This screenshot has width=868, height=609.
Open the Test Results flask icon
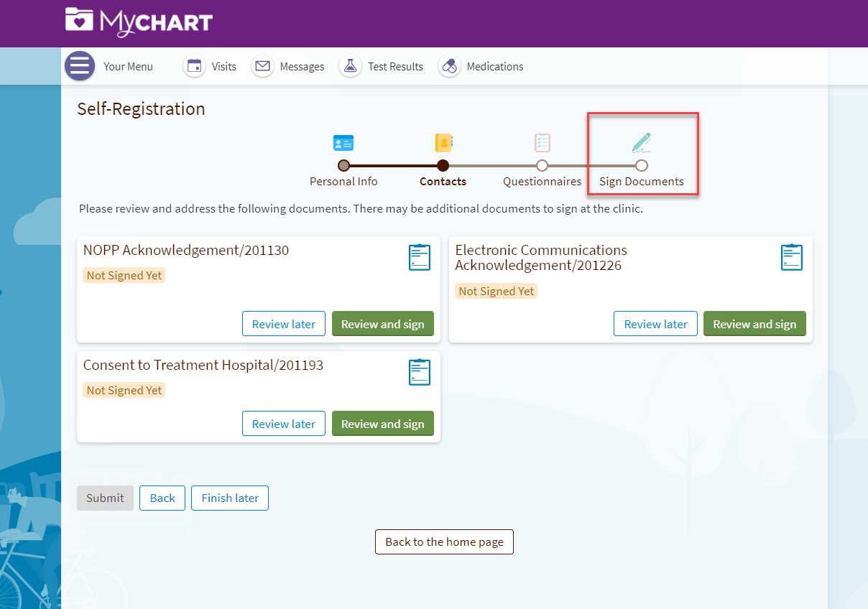click(x=350, y=65)
